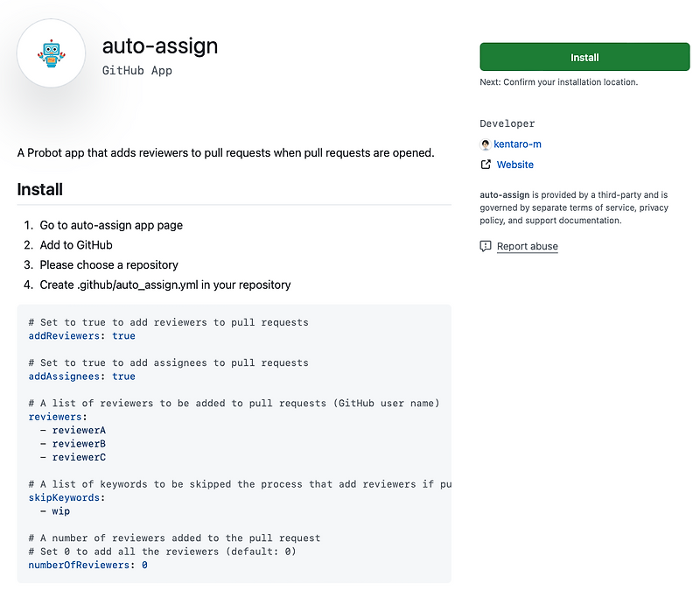Click the speech bubble icon near Report abuse
This screenshot has height=591, width=700.
click(x=486, y=246)
